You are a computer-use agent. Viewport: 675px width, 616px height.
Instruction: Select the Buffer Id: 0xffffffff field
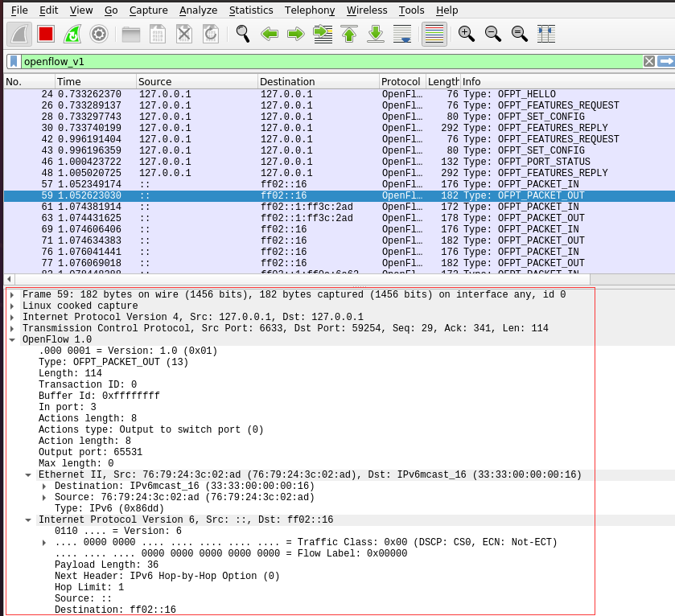tap(99, 396)
